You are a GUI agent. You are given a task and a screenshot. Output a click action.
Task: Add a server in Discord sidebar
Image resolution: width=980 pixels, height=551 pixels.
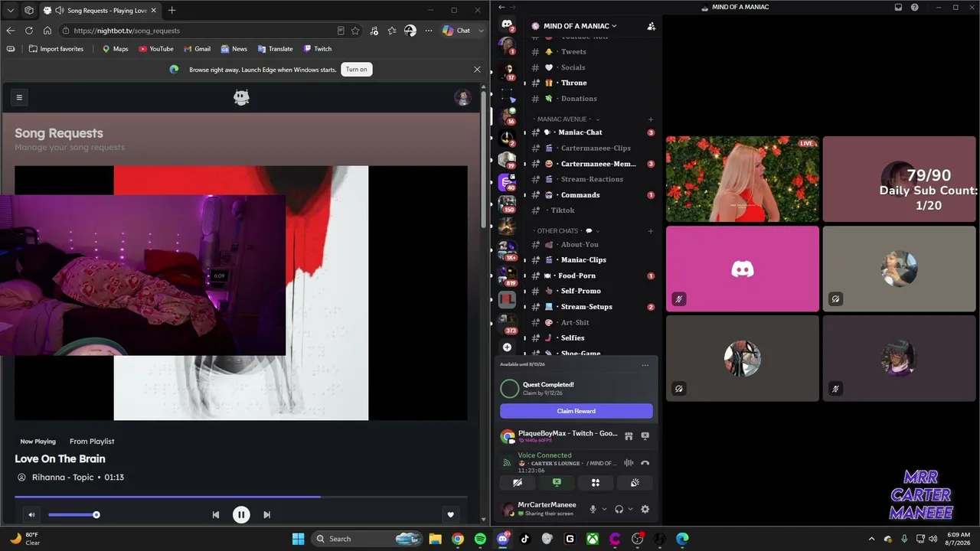(507, 347)
